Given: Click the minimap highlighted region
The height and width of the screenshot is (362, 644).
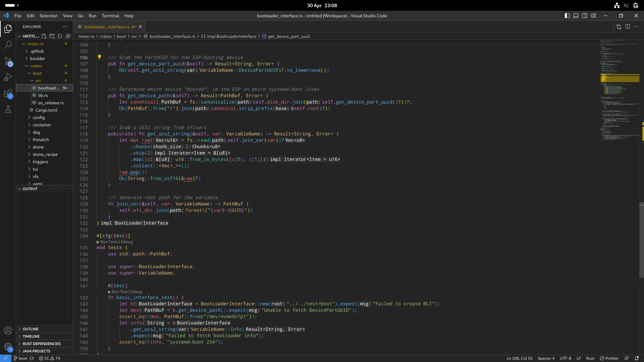Looking at the screenshot, I should (620, 78).
